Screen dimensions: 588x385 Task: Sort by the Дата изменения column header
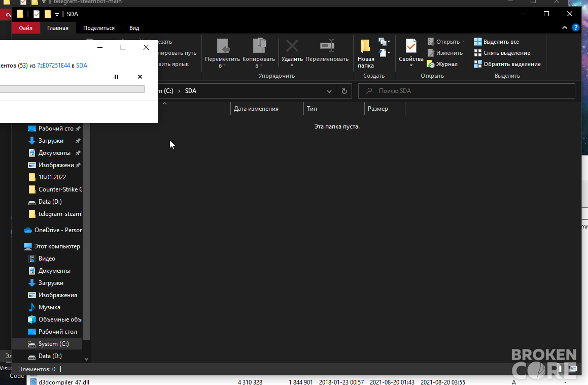(267, 109)
